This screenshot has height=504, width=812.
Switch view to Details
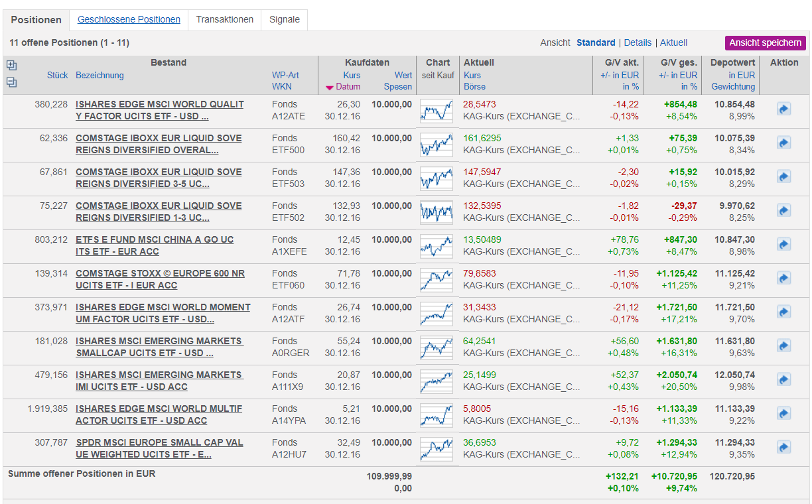pos(638,42)
